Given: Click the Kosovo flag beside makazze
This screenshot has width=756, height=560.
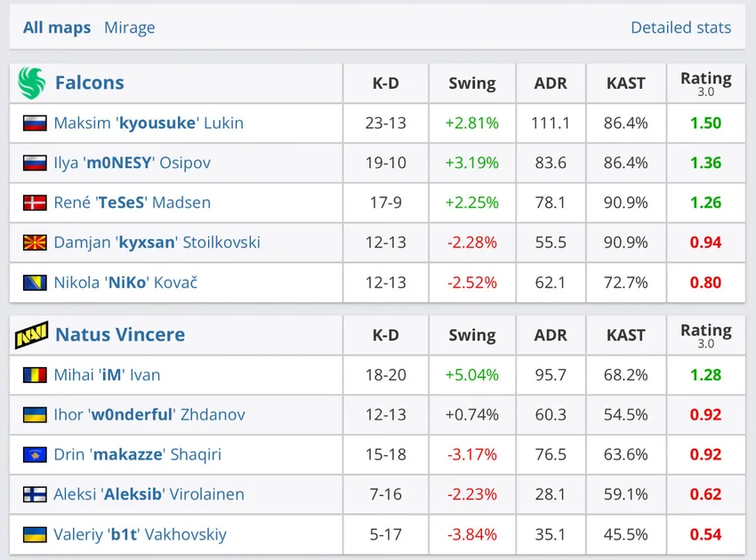Looking at the screenshot, I should coord(35,455).
